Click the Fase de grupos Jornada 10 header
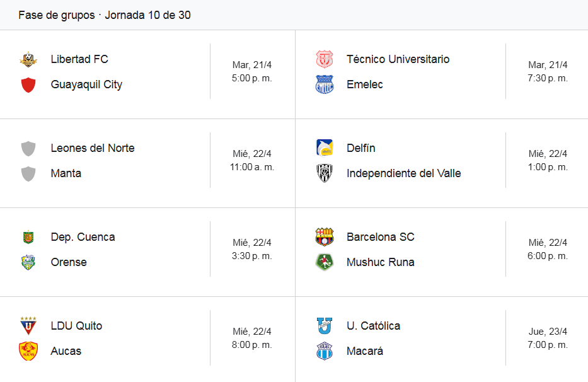 tap(105, 15)
